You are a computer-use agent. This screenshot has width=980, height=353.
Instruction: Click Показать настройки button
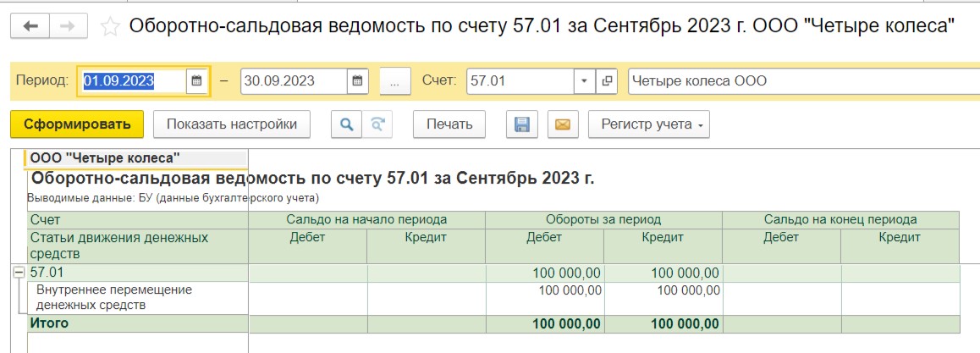coord(232,124)
